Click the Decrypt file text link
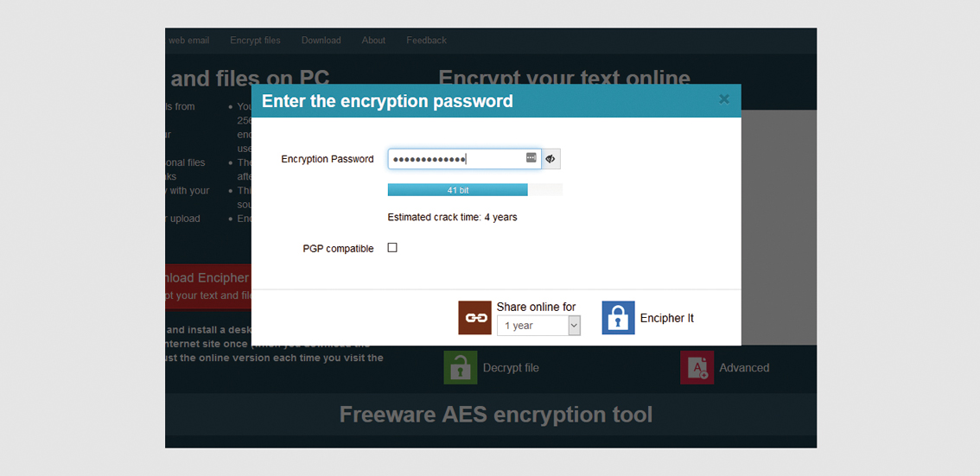Image resolution: width=980 pixels, height=476 pixels. coord(511,368)
